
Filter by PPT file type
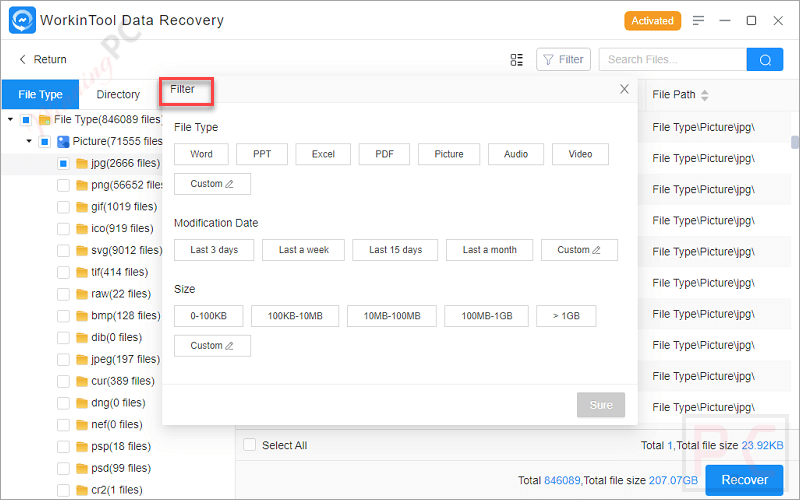(x=262, y=154)
